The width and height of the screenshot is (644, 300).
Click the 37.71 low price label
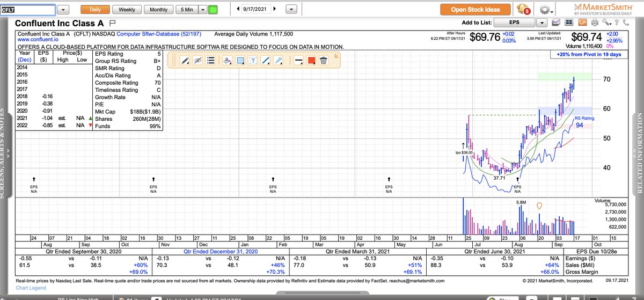(500, 178)
